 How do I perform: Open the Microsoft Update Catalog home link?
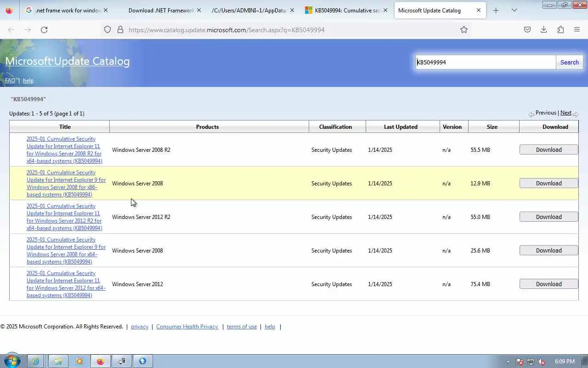tap(68, 61)
